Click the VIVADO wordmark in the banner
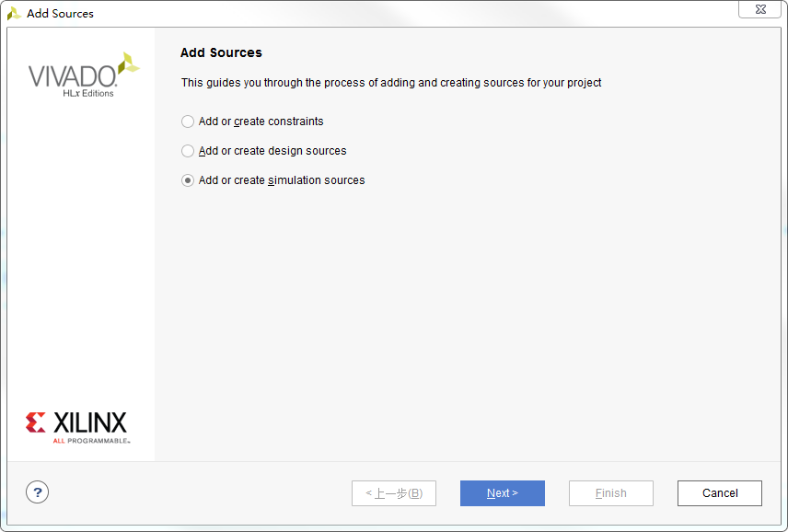Screen dimensions: 788x532 tap(72, 75)
